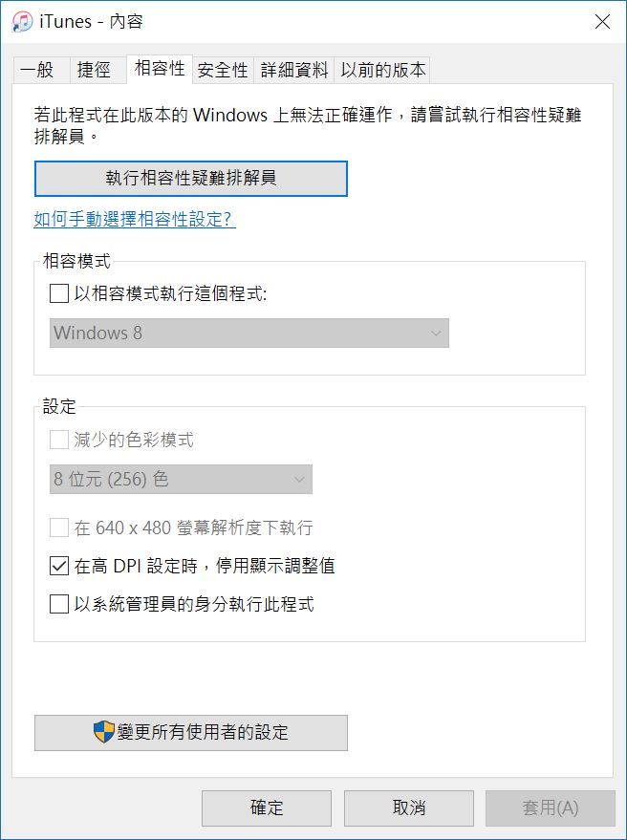This screenshot has width=627, height=840.
Task: Go to the 詳細資料 tab
Action: point(294,70)
